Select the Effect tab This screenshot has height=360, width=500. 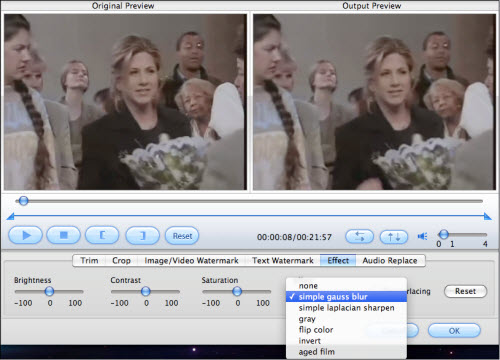338,260
